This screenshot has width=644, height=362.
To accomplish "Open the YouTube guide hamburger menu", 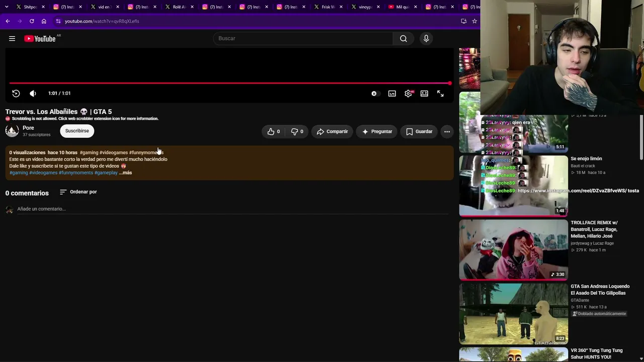I will pos(12,39).
